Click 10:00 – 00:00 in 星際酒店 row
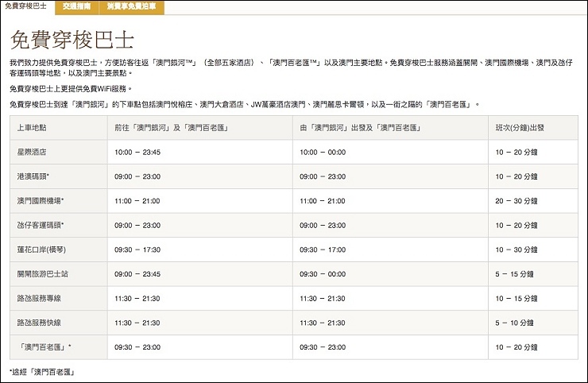Screen dimensions: 588x383 [323, 153]
